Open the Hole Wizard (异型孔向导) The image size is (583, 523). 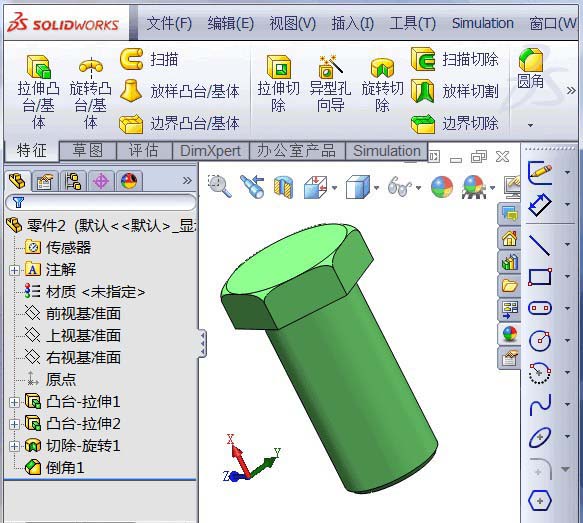[330, 67]
